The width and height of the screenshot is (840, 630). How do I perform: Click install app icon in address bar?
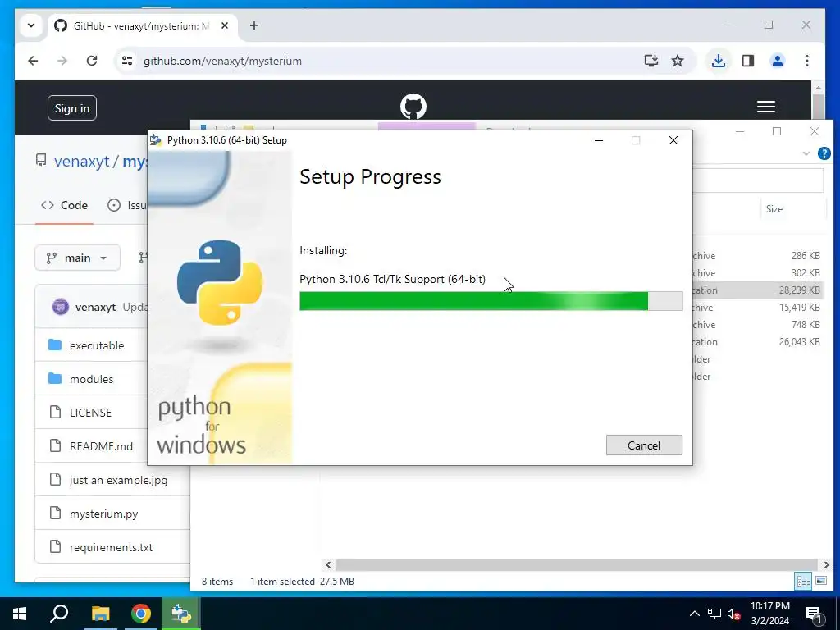point(651,61)
